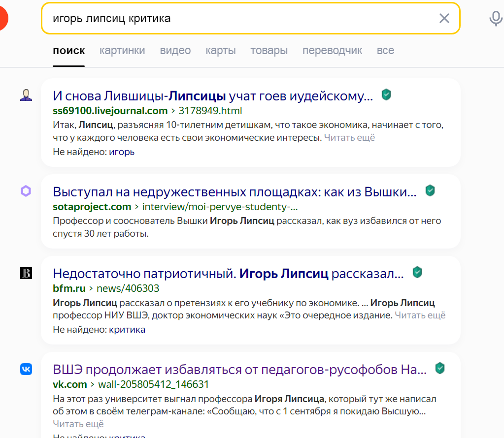The height and width of the screenshot is (438, 504).
Task: Click green shield badge on bfm.ru result
Action: 417,272
